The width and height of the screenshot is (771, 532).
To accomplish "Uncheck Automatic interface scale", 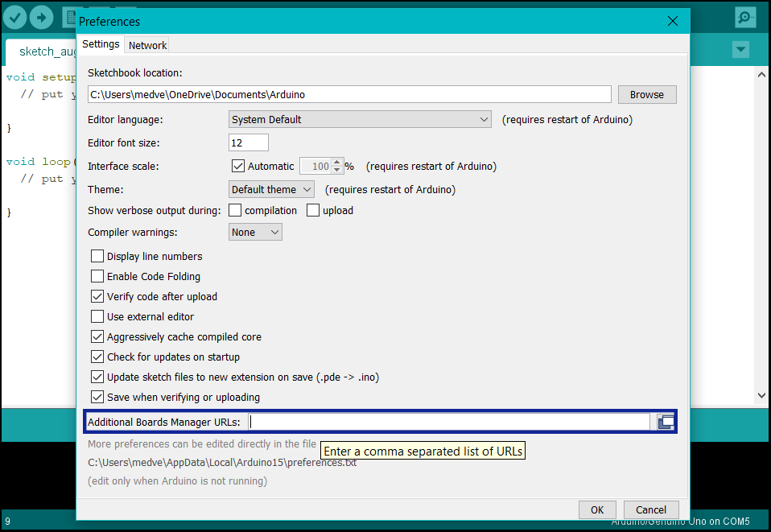I will (237, 167).
